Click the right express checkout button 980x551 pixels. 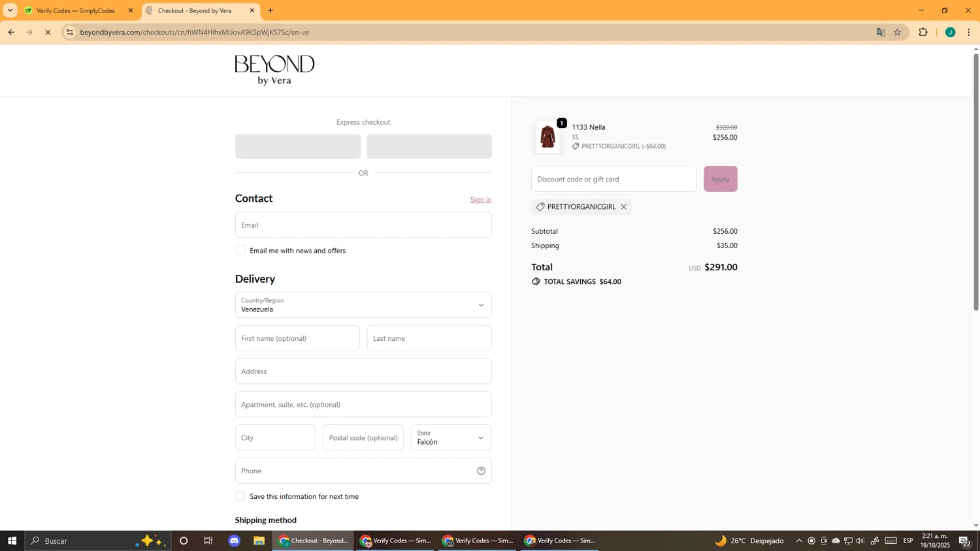point(429,146)
